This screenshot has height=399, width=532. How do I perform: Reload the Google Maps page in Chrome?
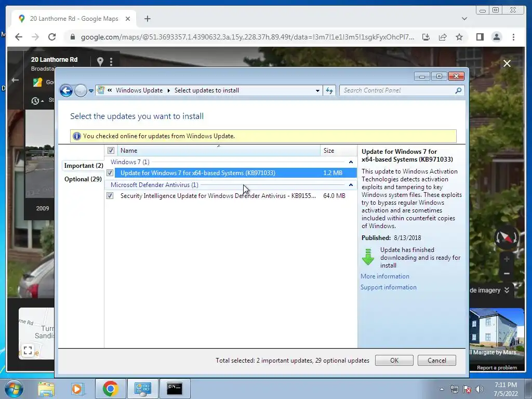[x=51, y=37]
